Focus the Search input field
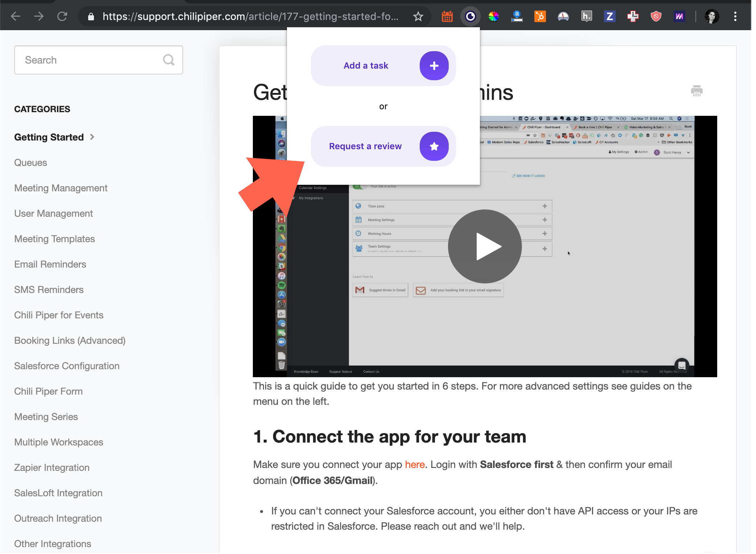This screenshot has height=554, width=756. pos(99,60)
